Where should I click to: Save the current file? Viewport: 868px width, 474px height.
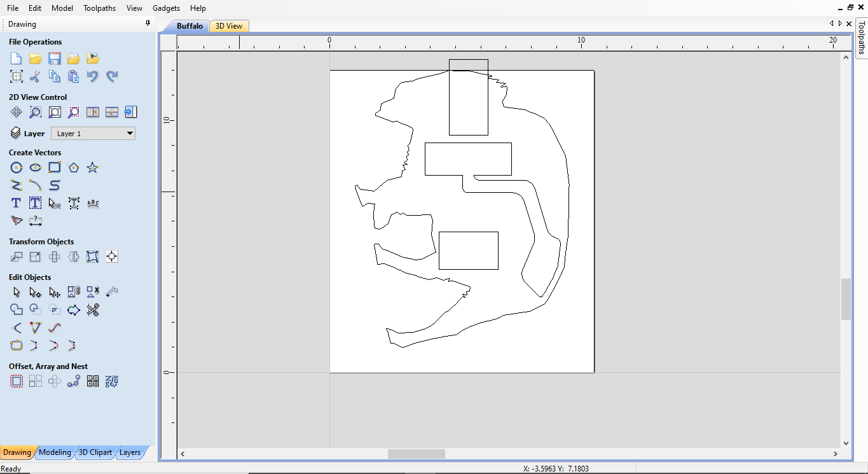click(55, 59)
